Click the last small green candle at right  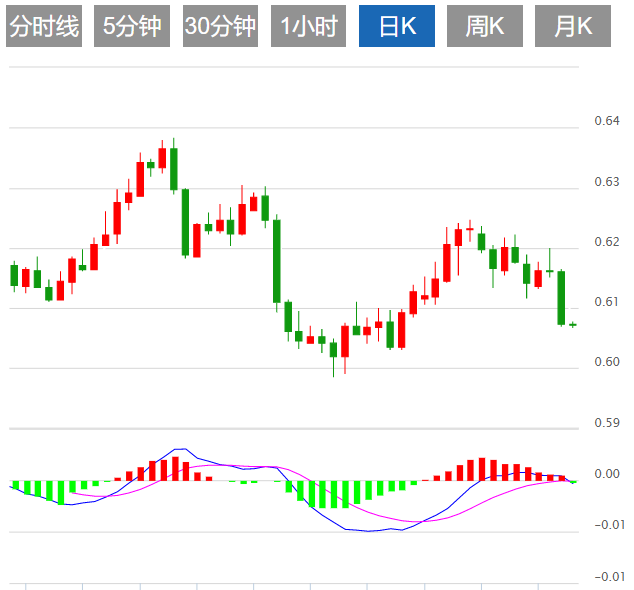[x=573, y=324]
